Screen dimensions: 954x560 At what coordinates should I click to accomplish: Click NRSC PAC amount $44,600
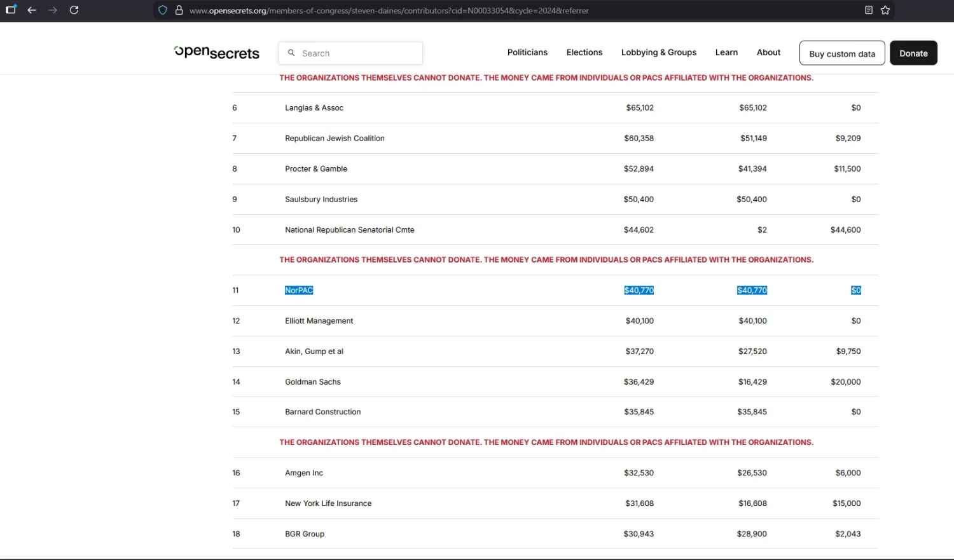(846, 230)
